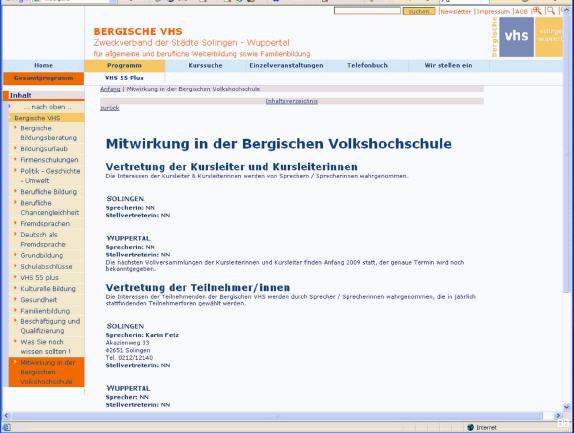Click the bold red magnifier icon beside AGB
This screenshot has height=433, width=574.
point(537,11)
